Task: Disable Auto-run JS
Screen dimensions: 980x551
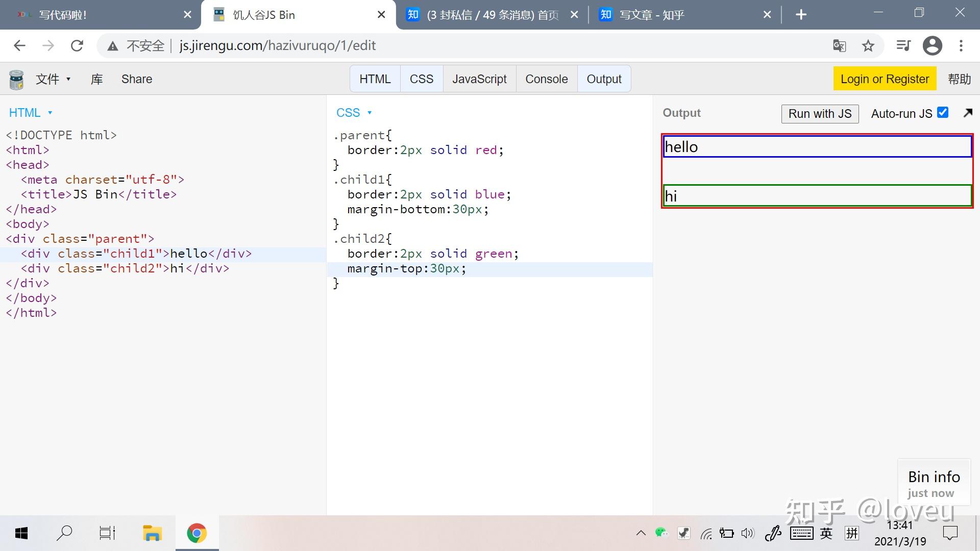Action: point(943,112)
